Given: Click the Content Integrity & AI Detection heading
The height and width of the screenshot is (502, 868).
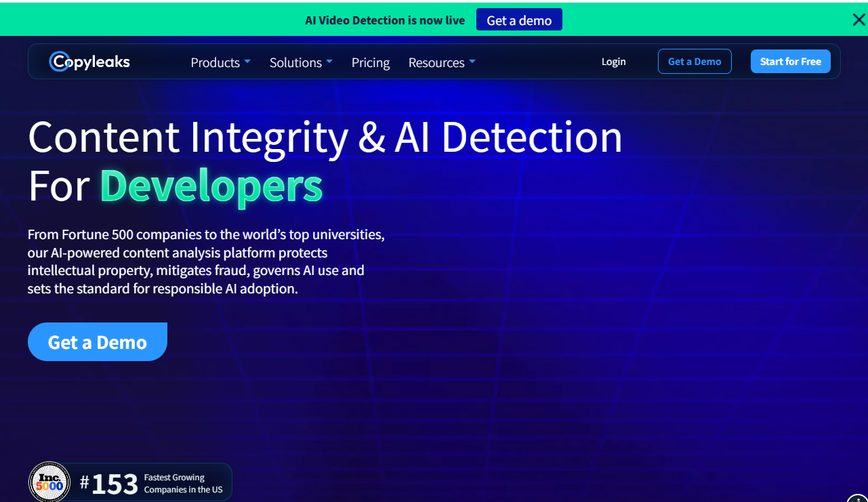Looking at the screenshot, I should coord(325,137).
